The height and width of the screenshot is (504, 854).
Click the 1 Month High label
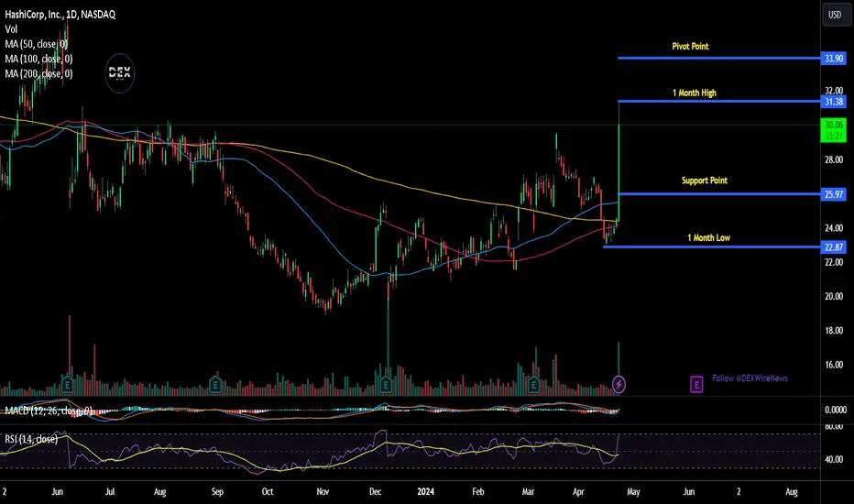click(x=695, y=93)
